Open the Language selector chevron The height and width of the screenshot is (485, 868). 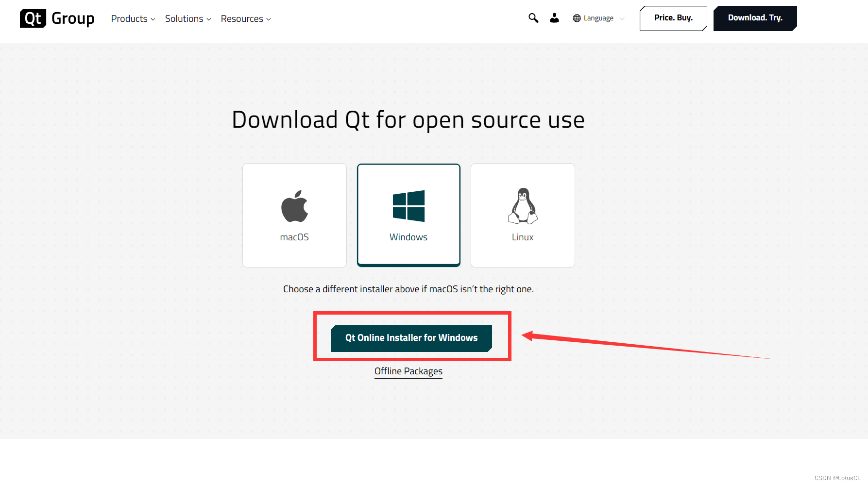(x=623, y=18)
